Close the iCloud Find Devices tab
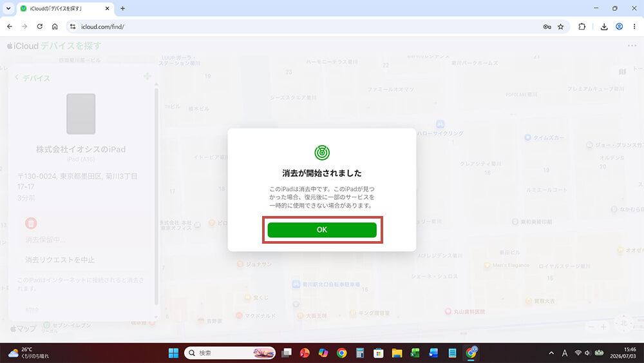 point(107,8)
